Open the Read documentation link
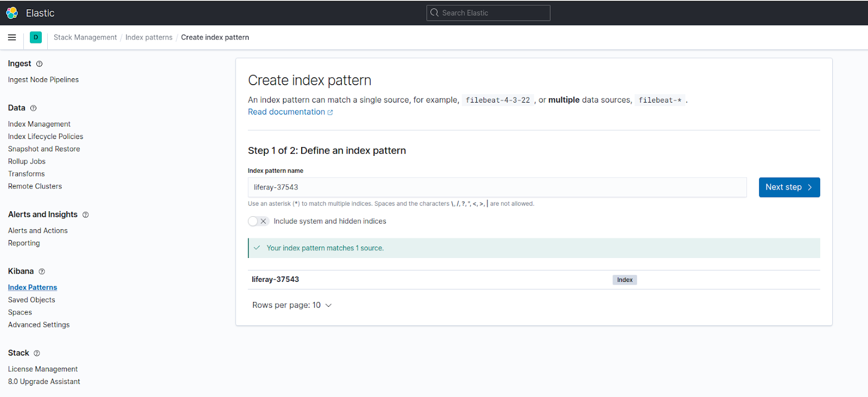Image resolution: width=868 pixels, height=397 pixels. tap(286, 112)
